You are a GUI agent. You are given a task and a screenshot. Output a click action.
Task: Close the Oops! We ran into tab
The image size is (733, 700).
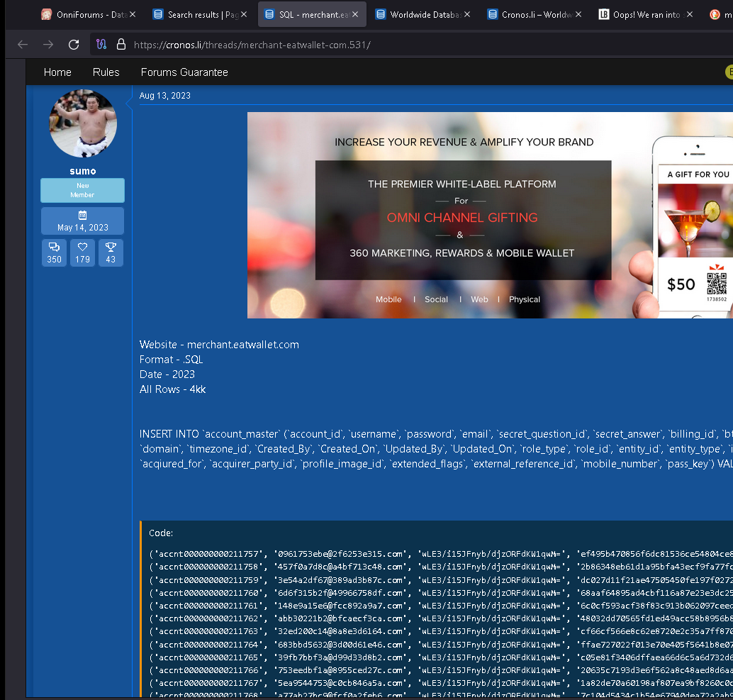690,14
